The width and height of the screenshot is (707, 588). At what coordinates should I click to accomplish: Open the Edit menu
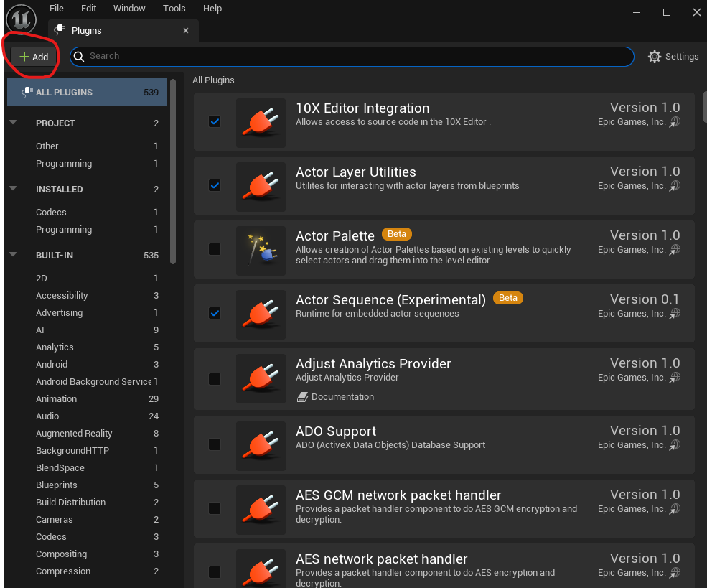88,8
